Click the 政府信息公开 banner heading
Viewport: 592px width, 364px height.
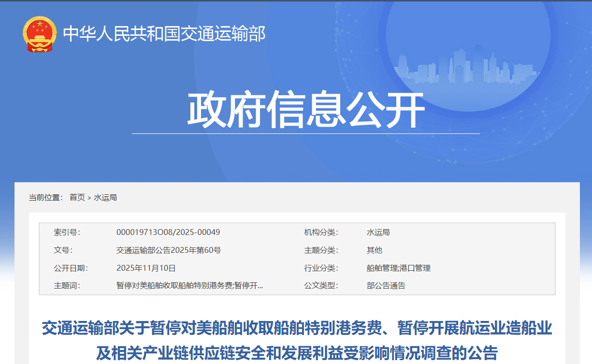(305, 110)
